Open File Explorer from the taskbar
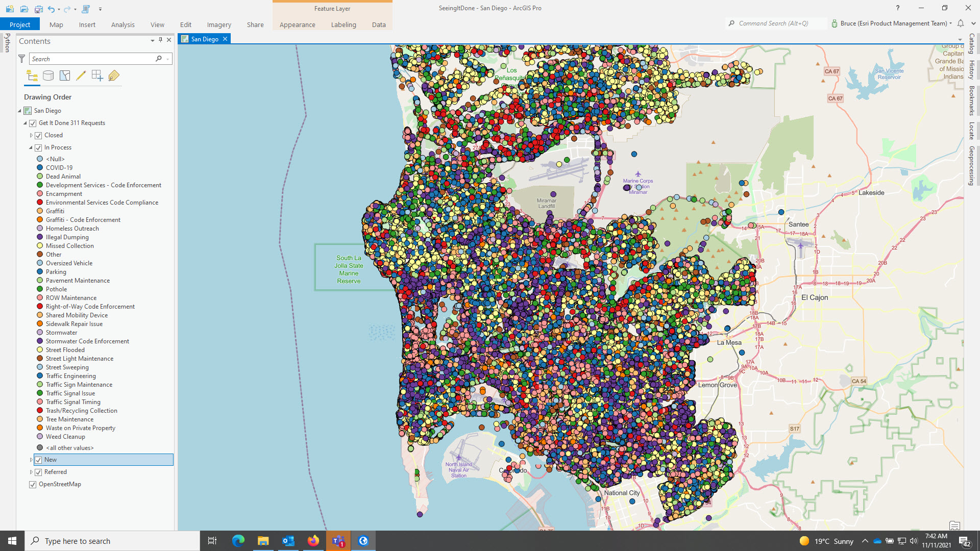This screenshot has height=551, width=980. [263, 541]
